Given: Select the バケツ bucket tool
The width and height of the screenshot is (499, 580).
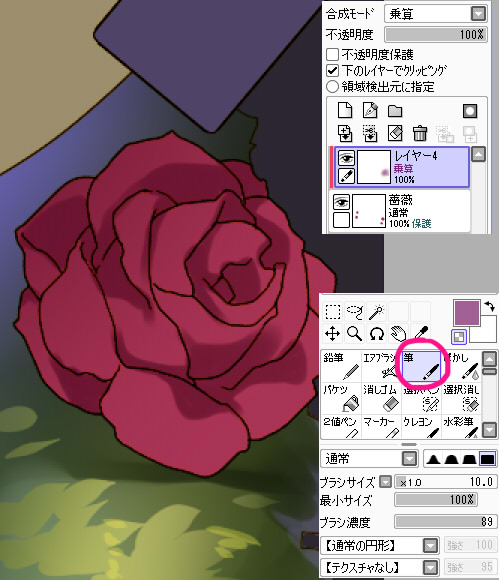Looking at the screenshot, I should click(x=341, y=398).
